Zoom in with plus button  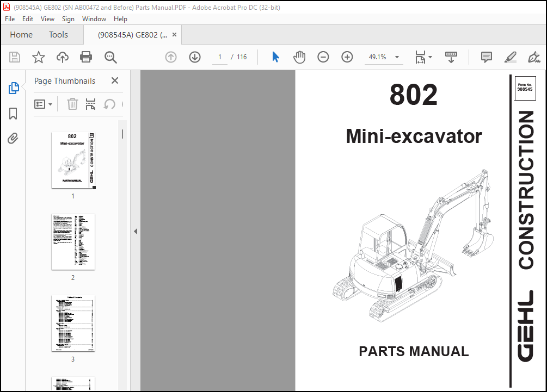coord(347,57)
